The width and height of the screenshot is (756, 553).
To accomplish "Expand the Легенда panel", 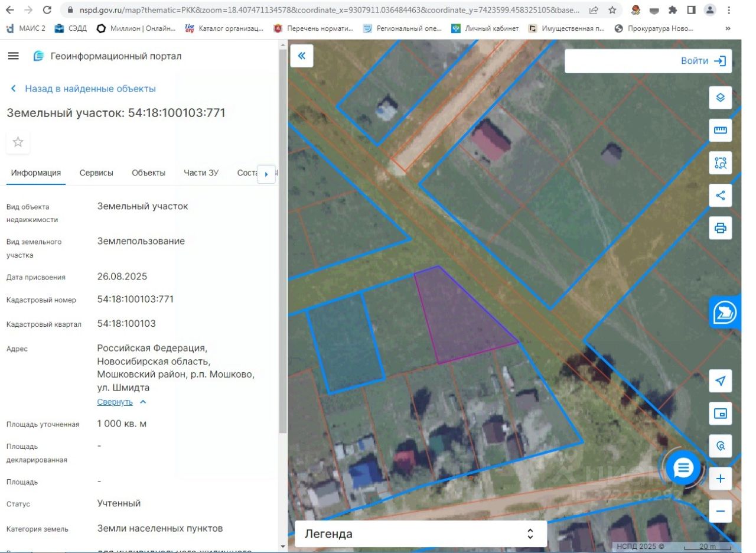I will 421,534.
